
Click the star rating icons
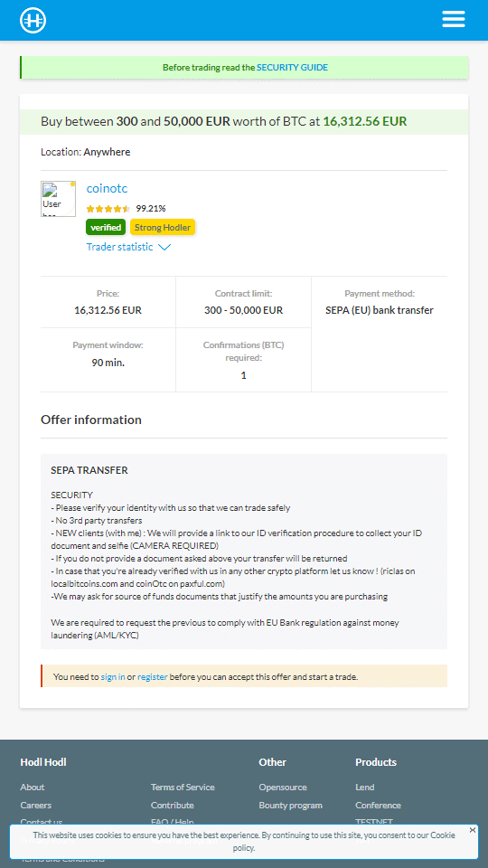click(108, 209)
